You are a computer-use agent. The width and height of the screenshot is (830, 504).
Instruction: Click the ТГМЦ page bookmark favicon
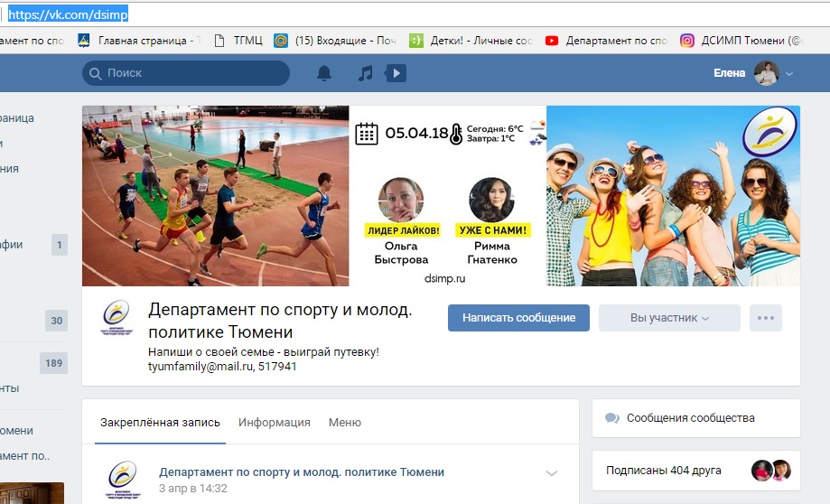[x=219, y=41]
